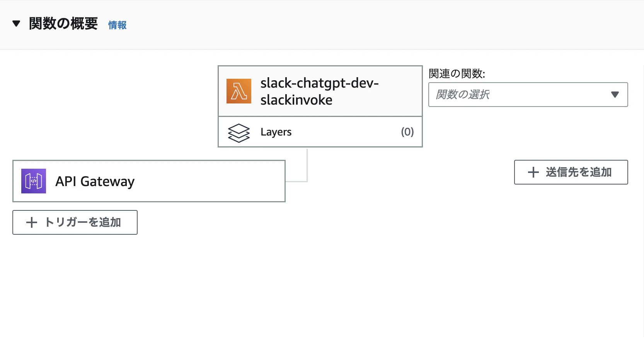
Task: Click the 関数の概要 heading text
Action: [63, 24]
